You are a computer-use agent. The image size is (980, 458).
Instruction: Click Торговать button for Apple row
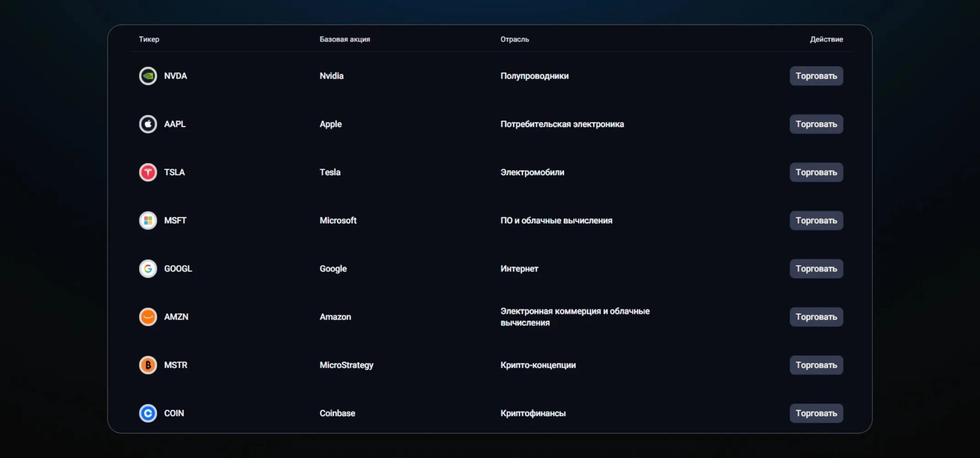(x=816, y=124)
